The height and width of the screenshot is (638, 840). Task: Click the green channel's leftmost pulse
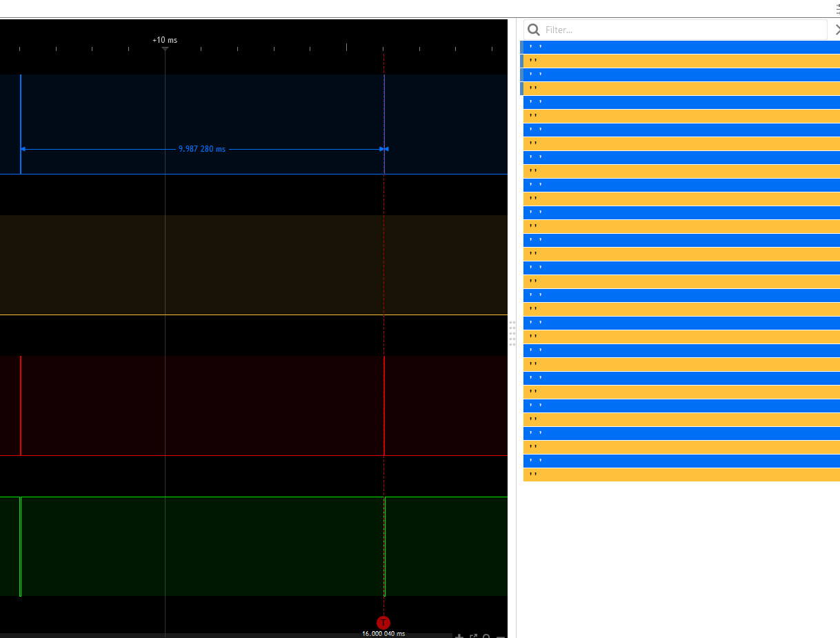coord(20,546)
